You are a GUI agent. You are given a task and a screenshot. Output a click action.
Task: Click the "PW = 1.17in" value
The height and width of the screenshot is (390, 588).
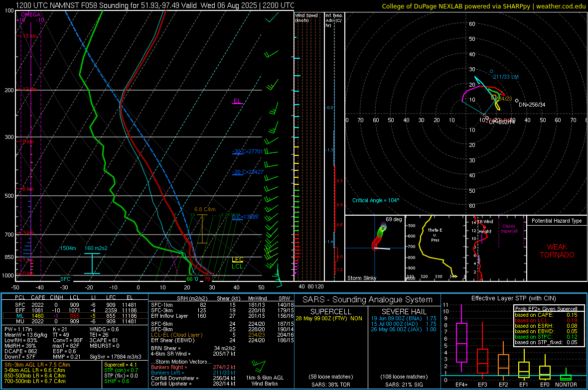coord(18,329)
